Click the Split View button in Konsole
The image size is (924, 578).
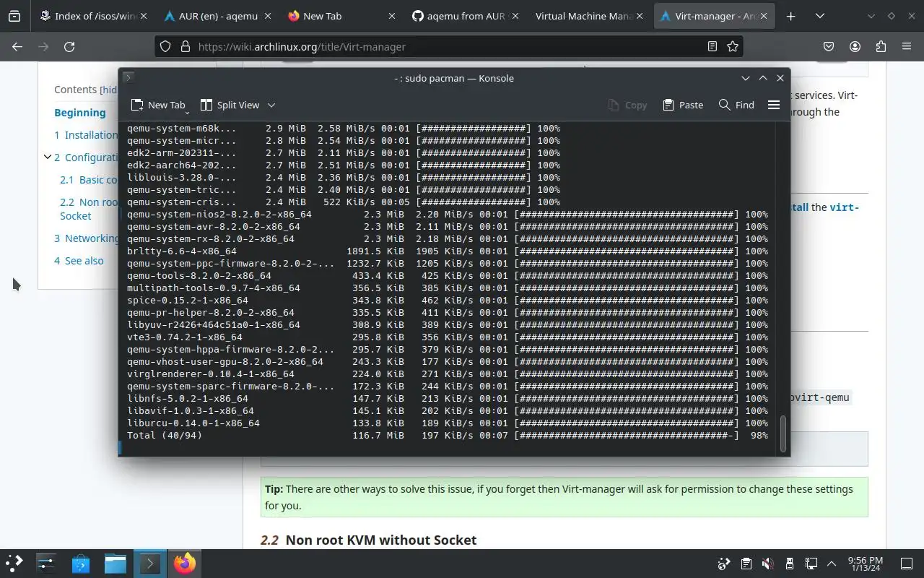(230, 105)
